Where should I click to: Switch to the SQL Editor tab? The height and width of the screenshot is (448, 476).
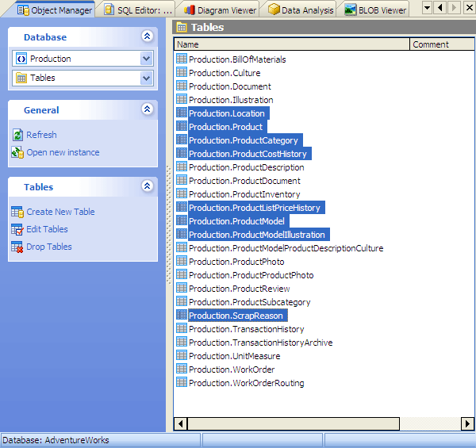138,10
